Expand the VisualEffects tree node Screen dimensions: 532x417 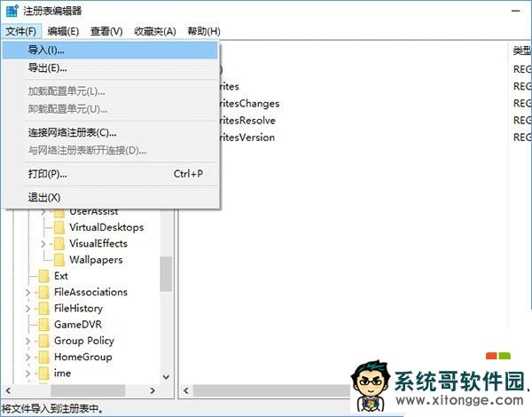(x=43, y=244)
